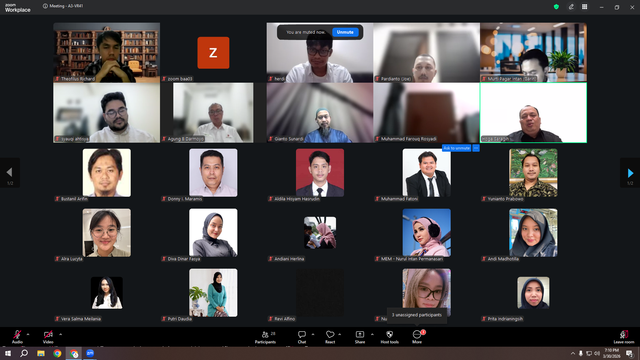Toggle the Video camera on

tap(48, 337)
